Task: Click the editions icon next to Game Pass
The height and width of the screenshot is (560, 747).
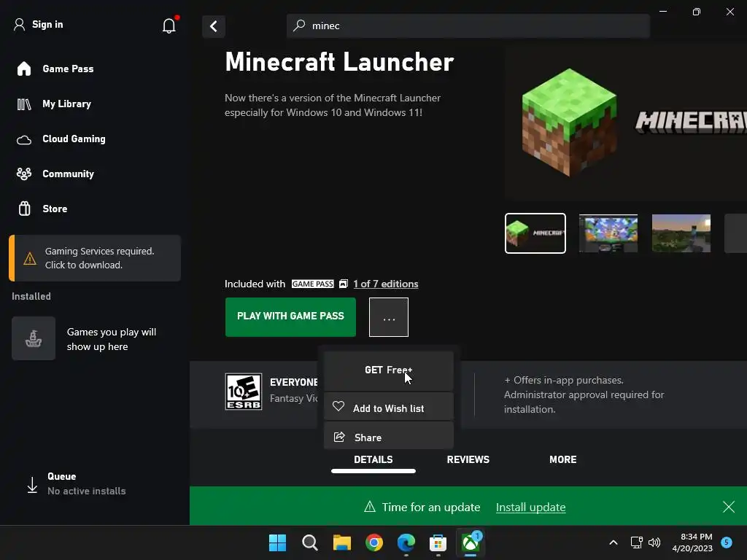Action: [344, 284]
